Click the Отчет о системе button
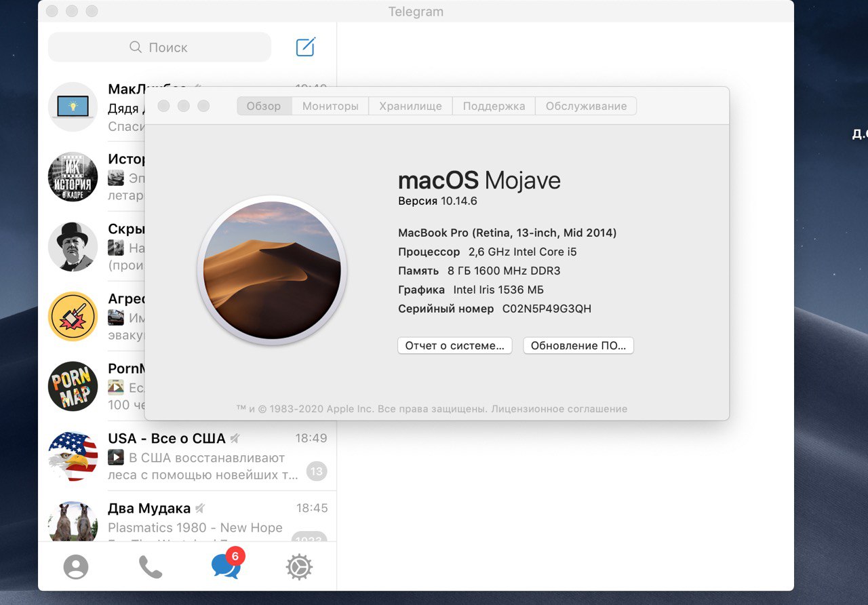The width and height of the screenshot is (868, 605). [x=455, y=345]
